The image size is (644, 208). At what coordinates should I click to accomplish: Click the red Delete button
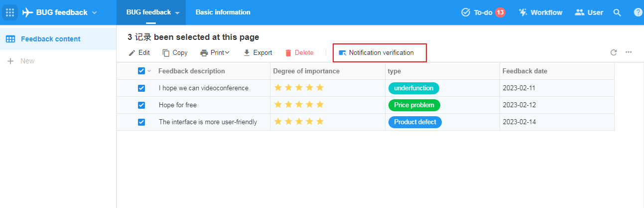click(299, 52)
